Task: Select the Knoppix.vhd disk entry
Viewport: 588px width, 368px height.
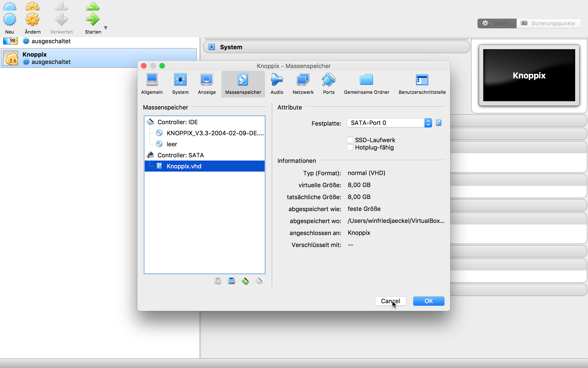Action: coord(205,166)
